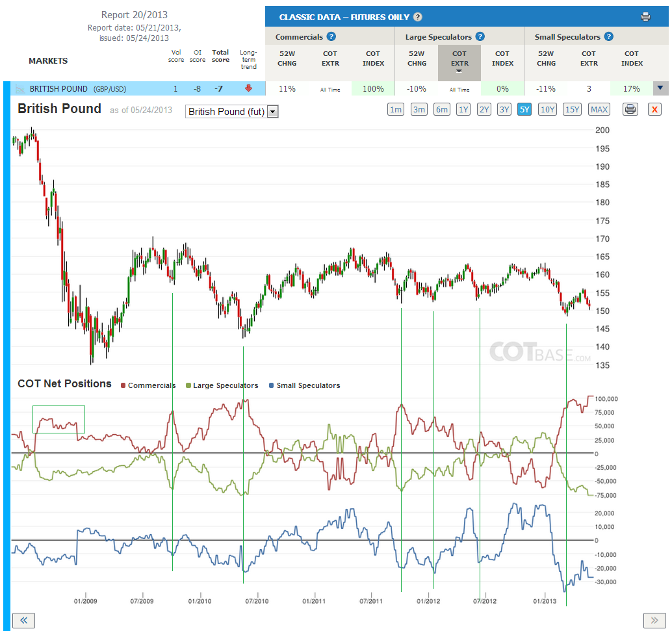Image resolution: width=672 pixels, height=631 pixels.
Task: Close the British Pound chart panel
Action: click(x=654, y=109)
